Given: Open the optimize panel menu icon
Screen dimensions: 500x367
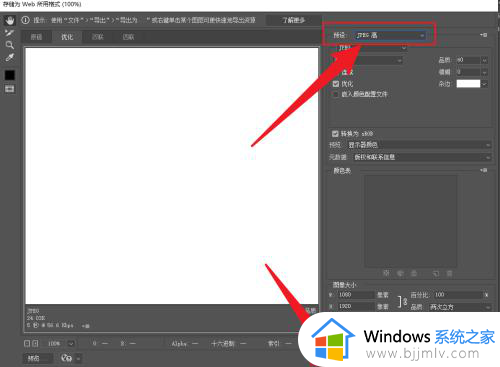Looking at the screenshot, I should 484,35.
